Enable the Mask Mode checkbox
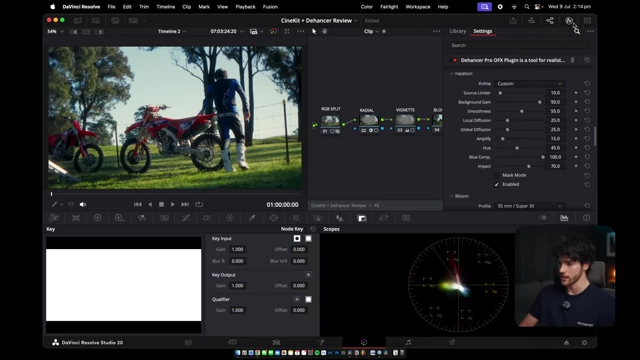 [497, 175]
